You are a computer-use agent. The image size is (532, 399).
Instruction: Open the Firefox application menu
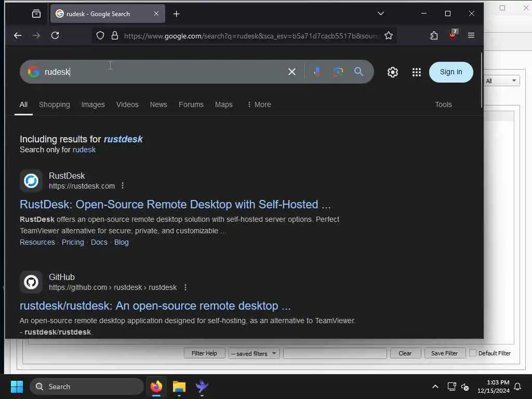[471, 35]
